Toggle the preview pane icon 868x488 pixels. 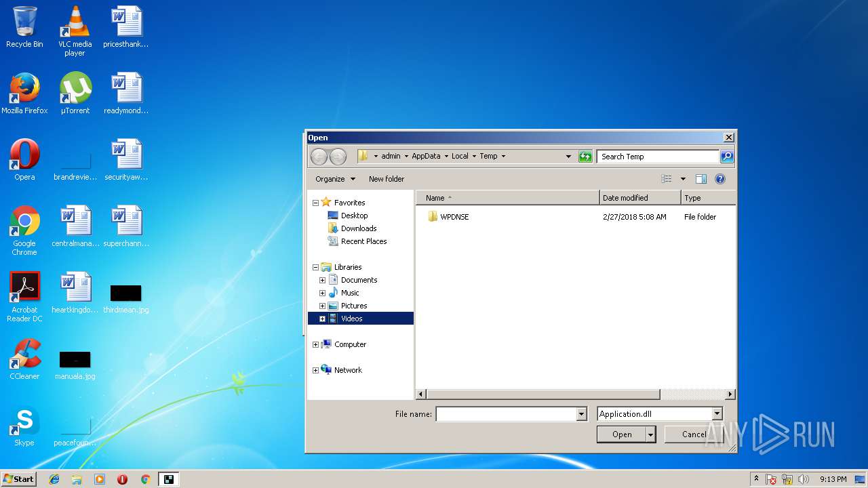click(701, 179)
